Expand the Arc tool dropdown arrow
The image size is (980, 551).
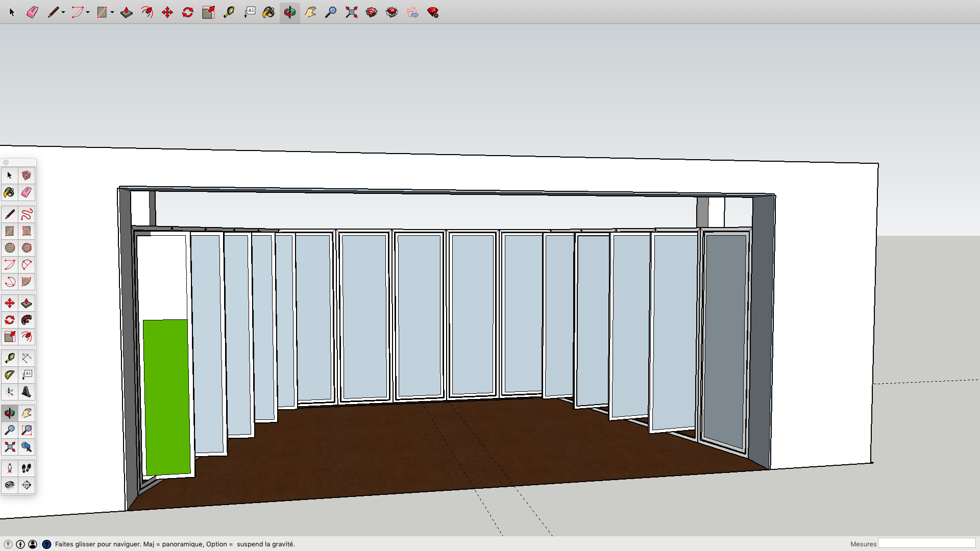(88, 12)
